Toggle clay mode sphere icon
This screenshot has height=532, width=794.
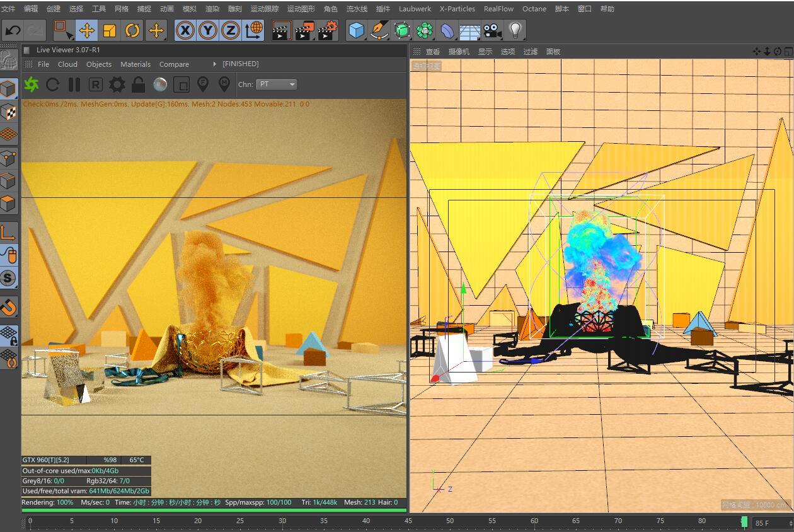click(x=160, y=84)
